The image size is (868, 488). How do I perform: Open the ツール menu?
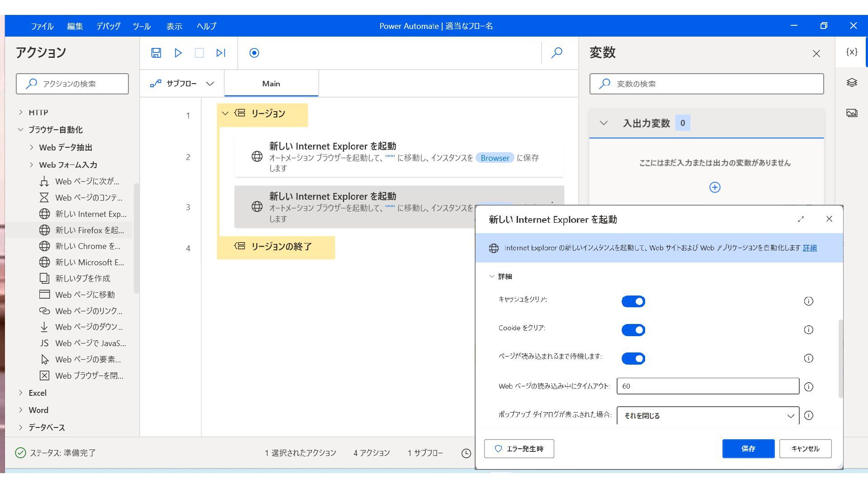[x=142, y=26]
